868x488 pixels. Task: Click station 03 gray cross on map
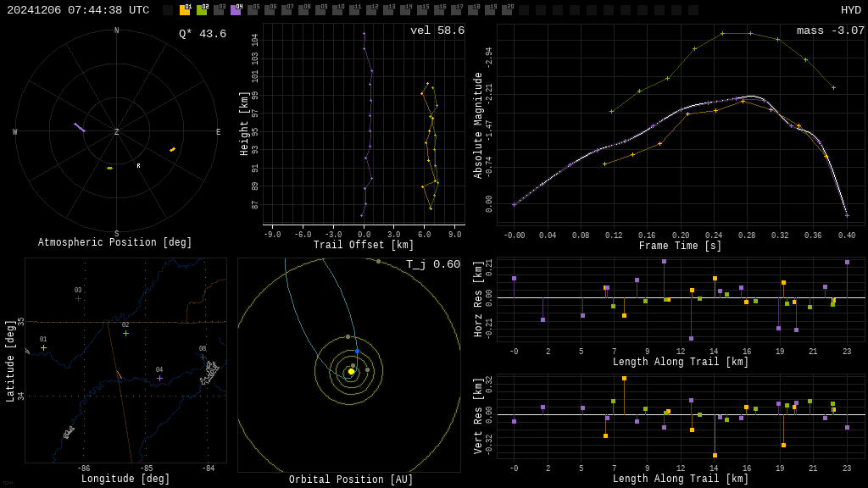(x=78, y=298)
